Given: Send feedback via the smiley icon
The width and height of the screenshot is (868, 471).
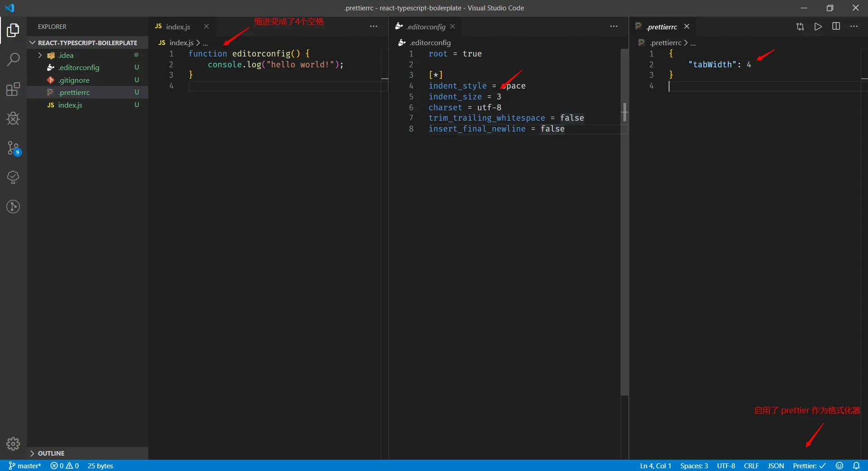Looking at the screenshot, I should [839, 466].
